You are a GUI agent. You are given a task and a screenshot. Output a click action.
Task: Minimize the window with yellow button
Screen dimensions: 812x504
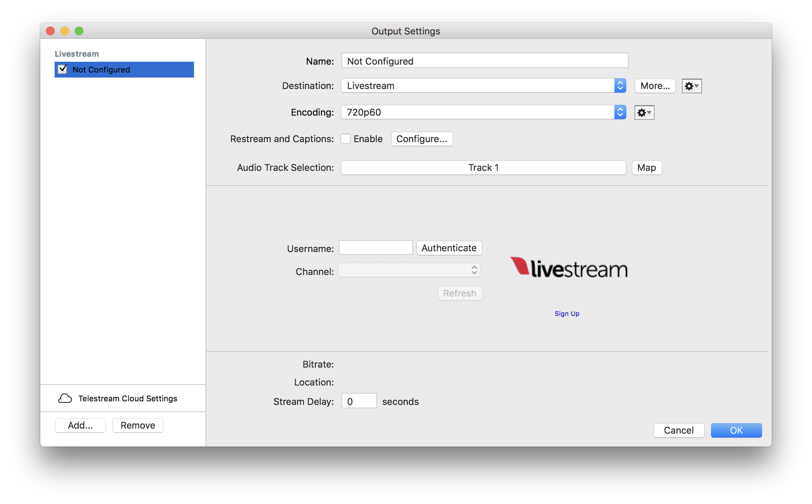pyautogui.click(x=65, y=31)
